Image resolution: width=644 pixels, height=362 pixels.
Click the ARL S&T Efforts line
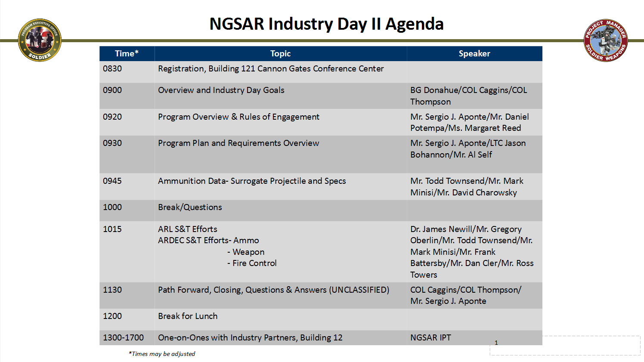(x=188, y=229)
